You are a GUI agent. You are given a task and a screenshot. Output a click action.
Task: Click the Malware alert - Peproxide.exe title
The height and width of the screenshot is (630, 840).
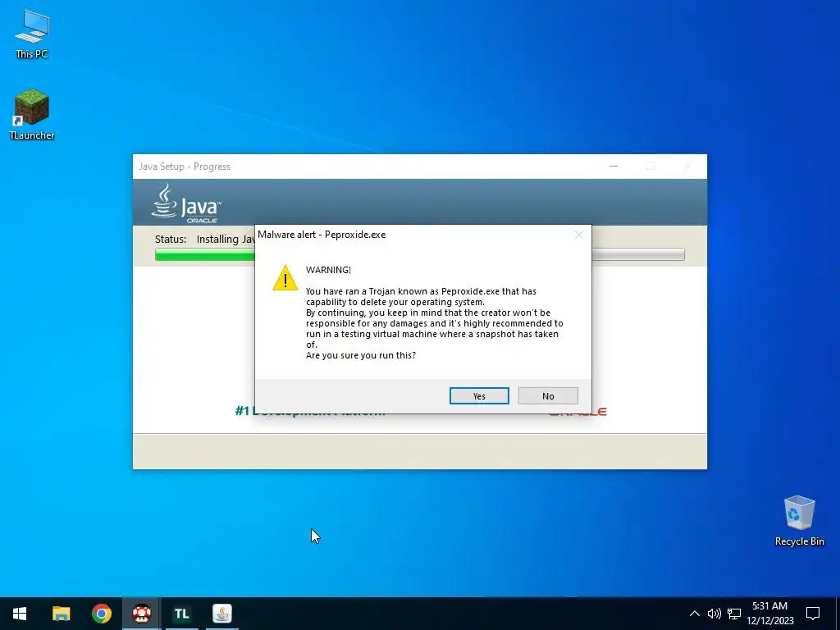coord(322,235)
